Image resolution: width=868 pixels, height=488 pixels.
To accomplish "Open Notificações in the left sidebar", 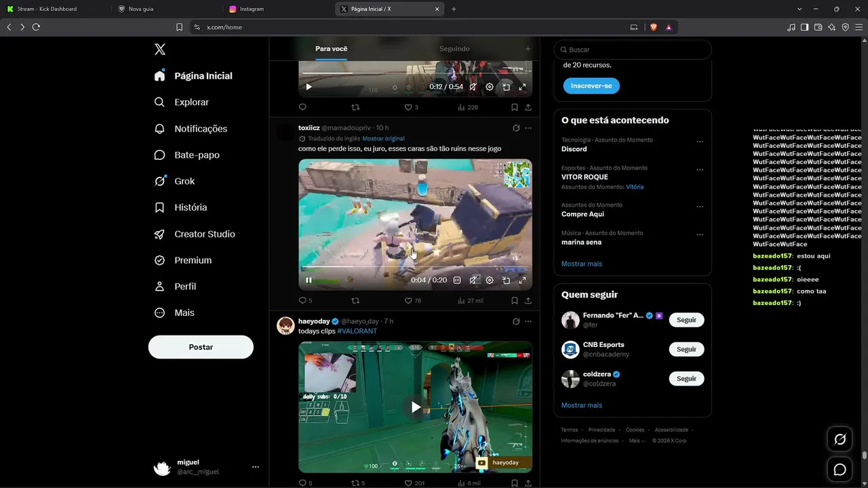I will point(191,129).
